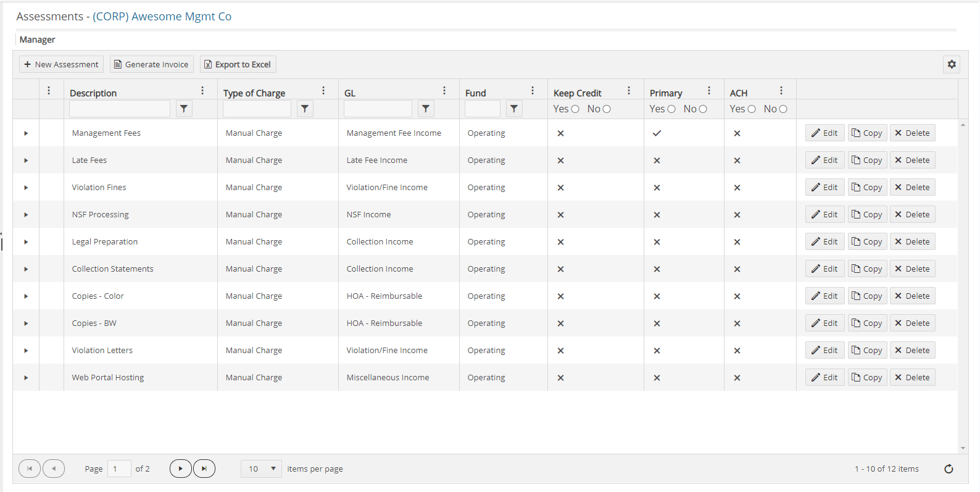Click the page number input field

tap(119, 469)
